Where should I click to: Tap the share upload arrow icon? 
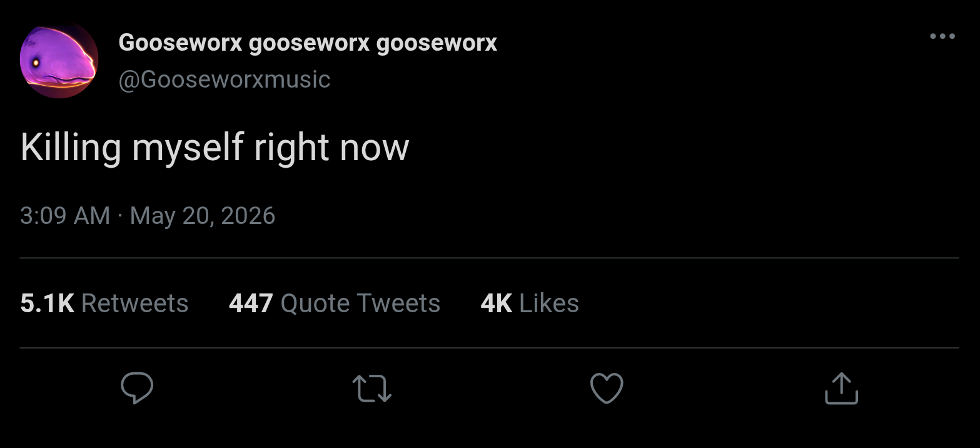841,388
